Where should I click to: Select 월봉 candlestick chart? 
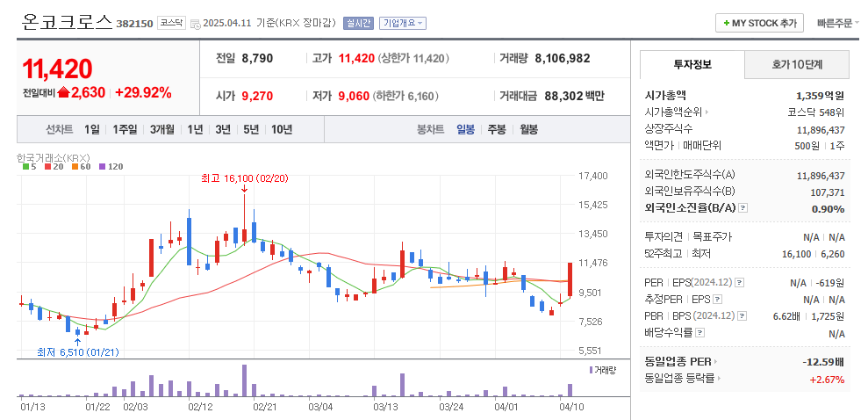point(528,130)
